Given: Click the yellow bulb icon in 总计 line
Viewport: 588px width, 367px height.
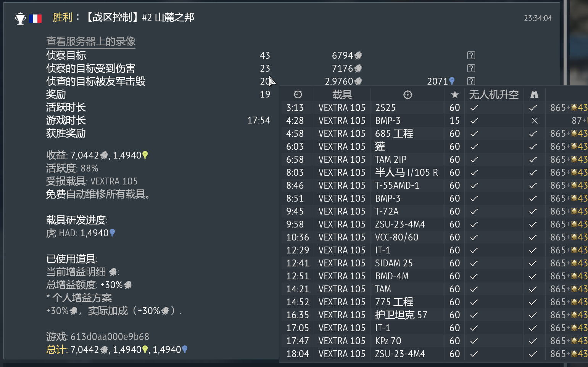Looking at the screenshot, I should click(x=145, y=349).
